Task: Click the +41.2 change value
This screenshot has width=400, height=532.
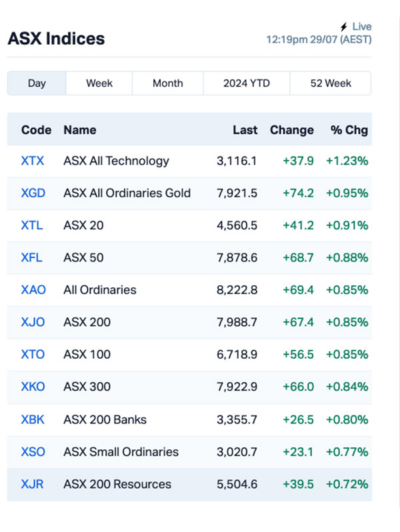Action: (x=298, y=225)
